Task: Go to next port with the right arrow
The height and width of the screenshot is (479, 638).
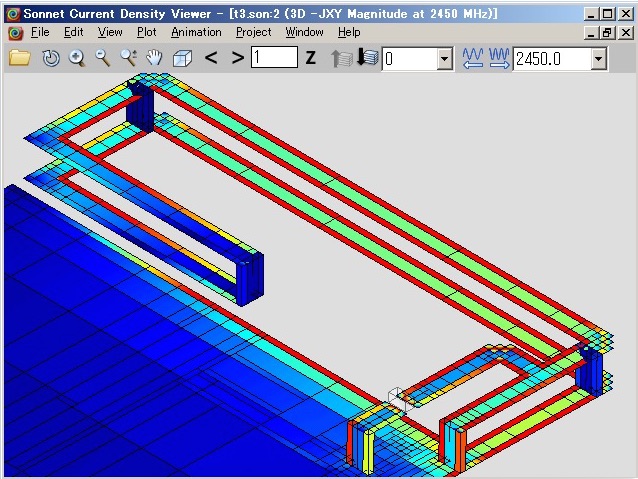Action: tap(237, 58)
